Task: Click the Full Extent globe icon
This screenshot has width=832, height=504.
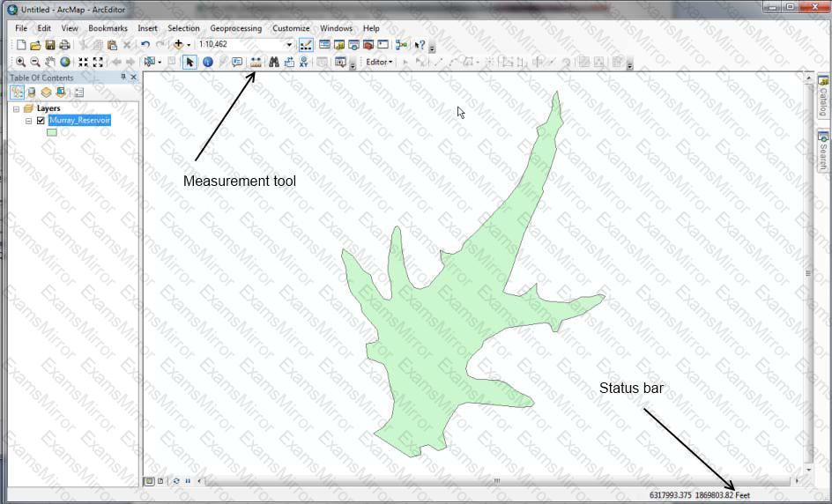Action: [65, 63]
